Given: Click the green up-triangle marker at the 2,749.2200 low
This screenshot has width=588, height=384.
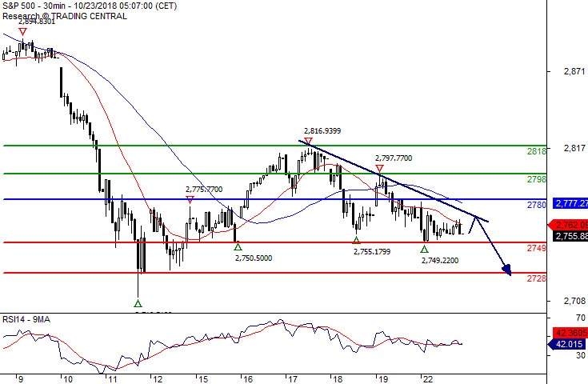Looking at the screenshot, I should [x=424, y=249].
